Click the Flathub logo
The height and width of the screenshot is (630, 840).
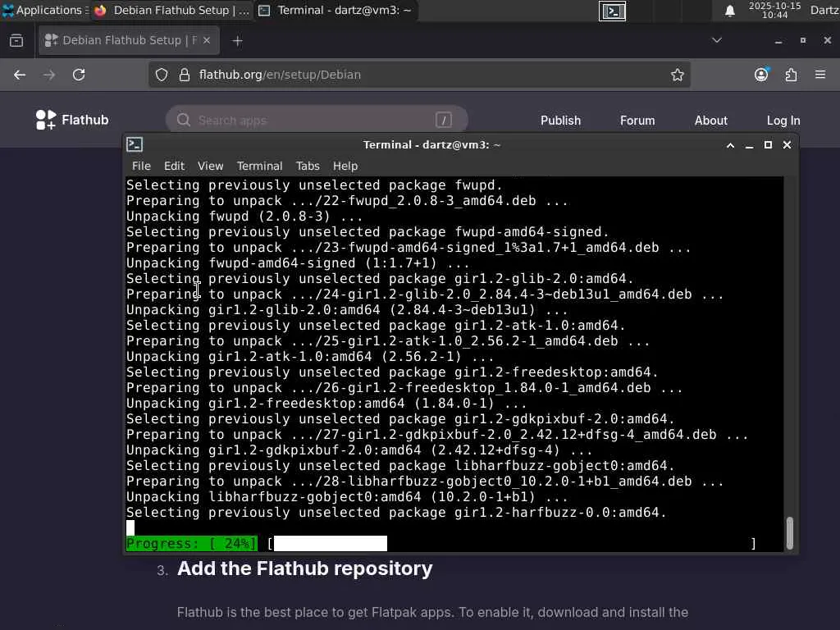click(72, 120)
